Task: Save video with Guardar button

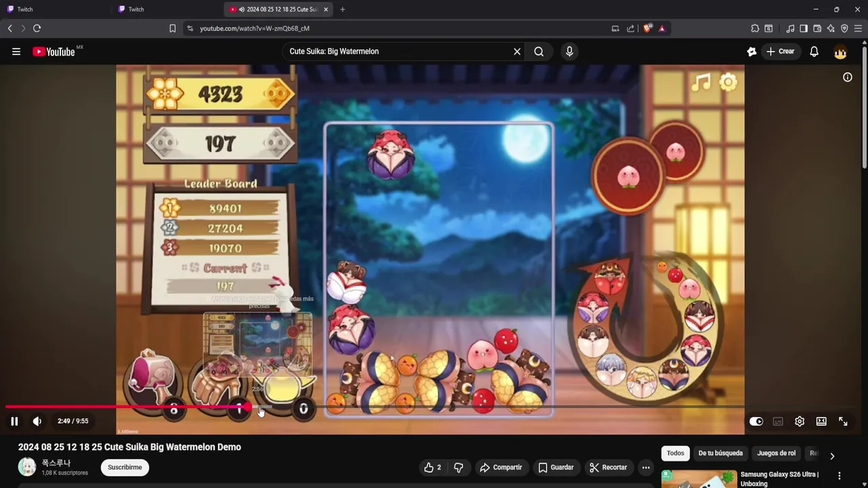Action: (555, 468)
